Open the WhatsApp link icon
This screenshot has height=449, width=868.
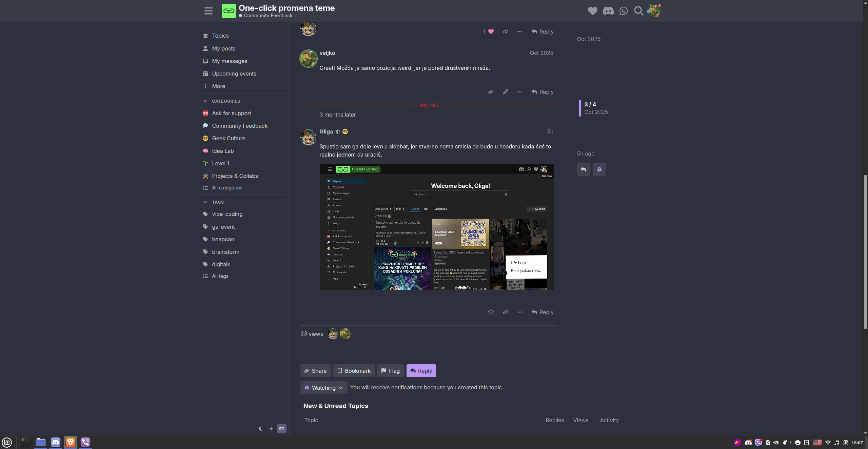pos(623,11)
